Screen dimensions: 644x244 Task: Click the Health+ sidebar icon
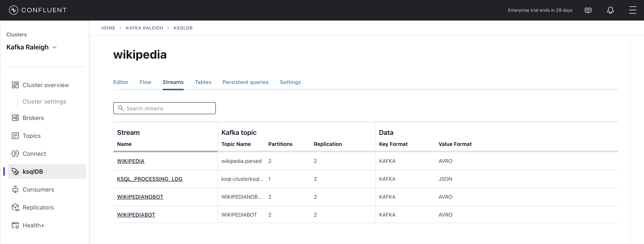pos(15,226)
